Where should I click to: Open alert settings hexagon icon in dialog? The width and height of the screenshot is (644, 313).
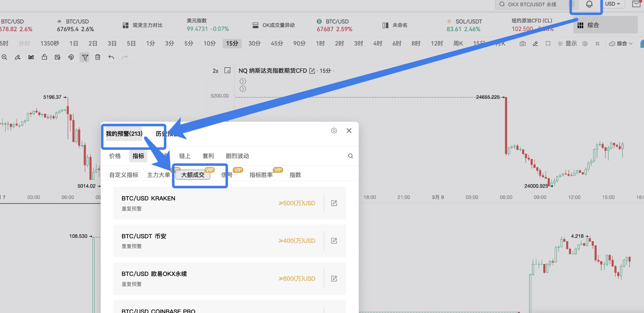click(x=334, y=131)
